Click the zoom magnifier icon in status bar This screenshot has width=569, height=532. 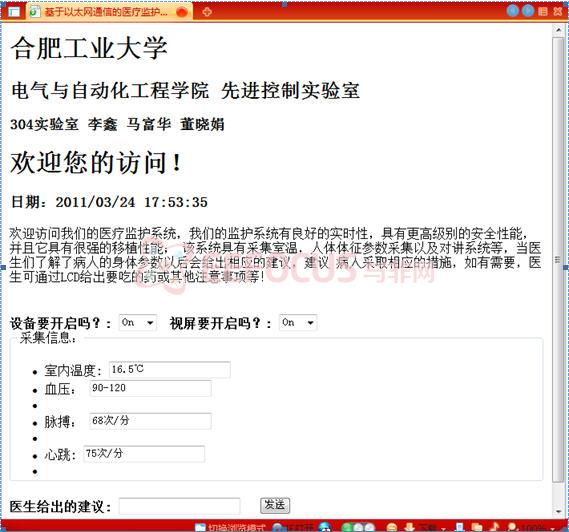512,527
